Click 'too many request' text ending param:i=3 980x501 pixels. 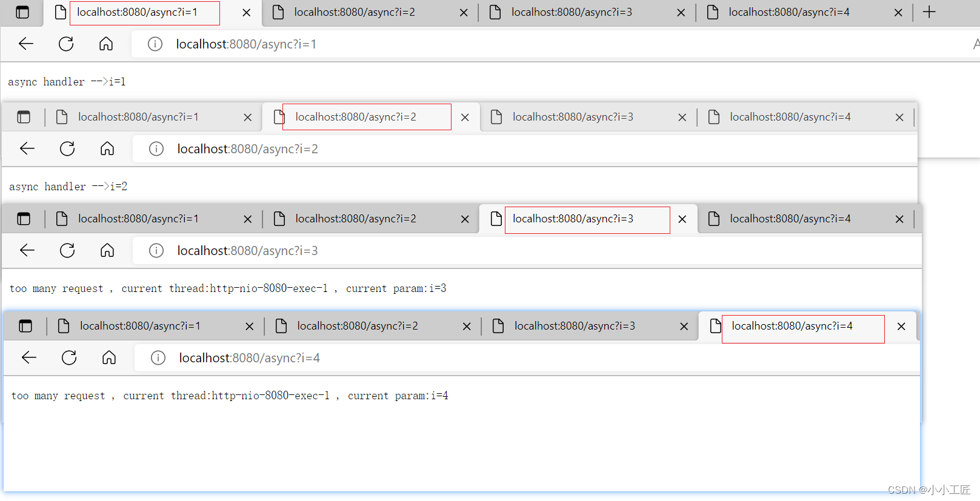pyautogui.click(x=228, y=288)
